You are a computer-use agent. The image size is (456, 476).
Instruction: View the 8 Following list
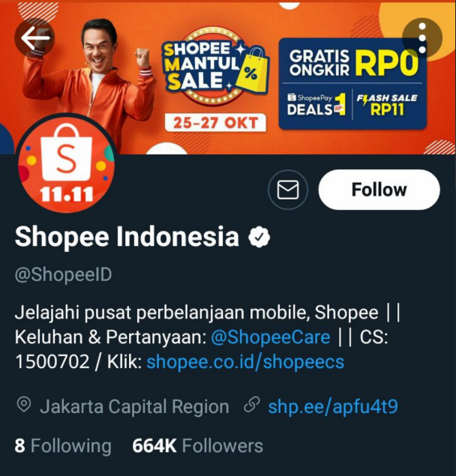pyautogui.click(x=63, y=446)
